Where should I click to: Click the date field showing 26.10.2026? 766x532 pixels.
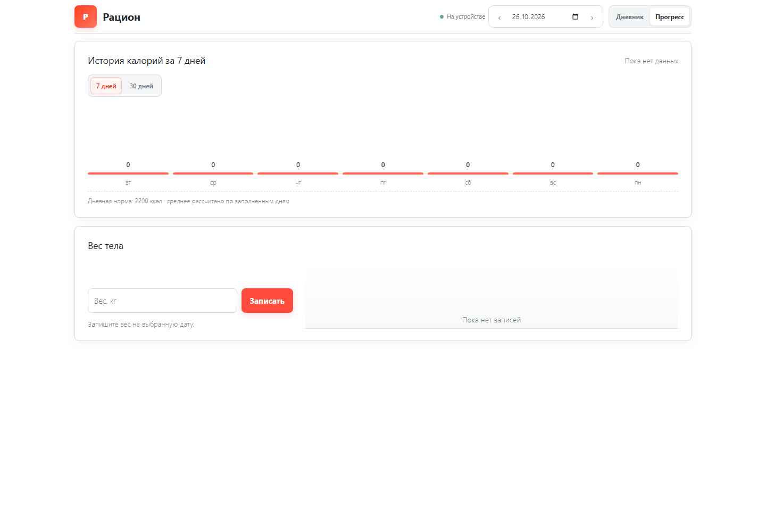coord(545,16)
